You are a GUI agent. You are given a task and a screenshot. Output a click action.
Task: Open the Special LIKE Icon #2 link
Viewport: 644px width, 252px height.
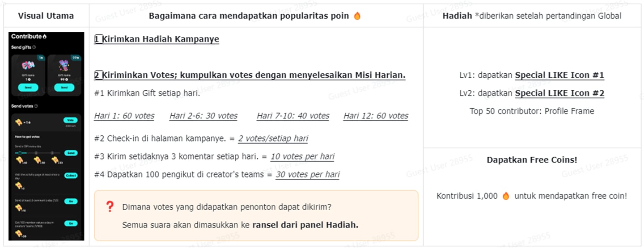click(559, 93)
